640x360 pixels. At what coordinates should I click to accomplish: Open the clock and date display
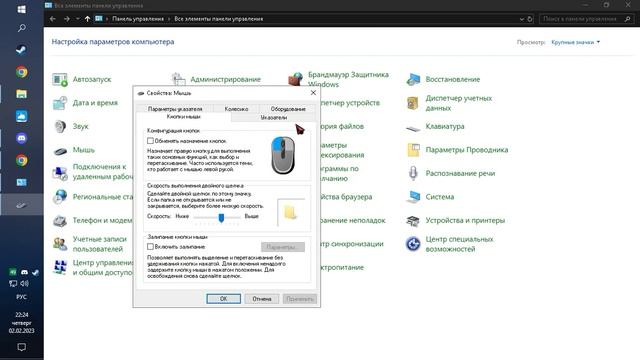click(22, 322)
